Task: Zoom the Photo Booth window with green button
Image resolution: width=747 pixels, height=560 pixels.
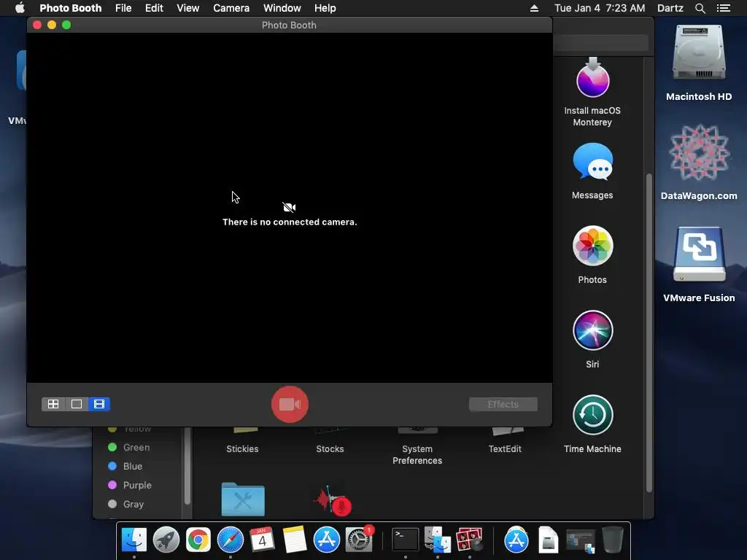Action: coord(66,25)
